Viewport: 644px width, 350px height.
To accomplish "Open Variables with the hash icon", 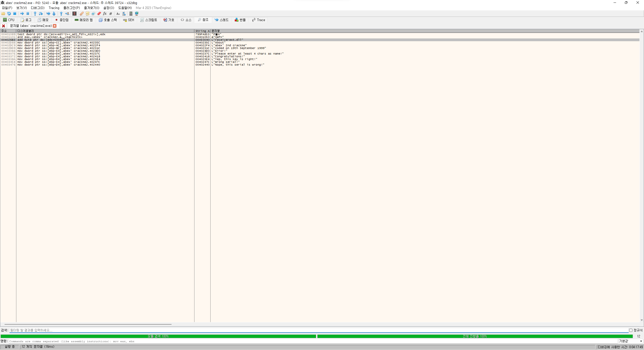I will point(111,14).
